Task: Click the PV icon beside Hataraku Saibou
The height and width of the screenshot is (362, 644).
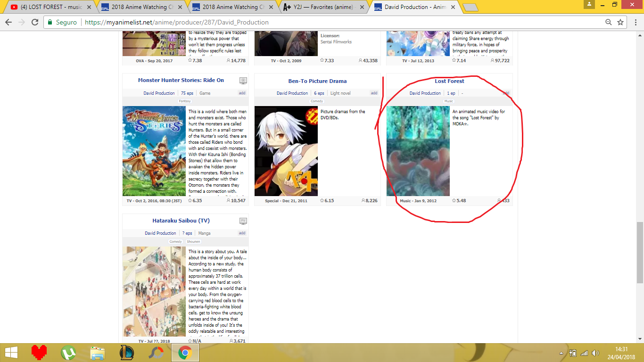Action: tap(243, 221)
